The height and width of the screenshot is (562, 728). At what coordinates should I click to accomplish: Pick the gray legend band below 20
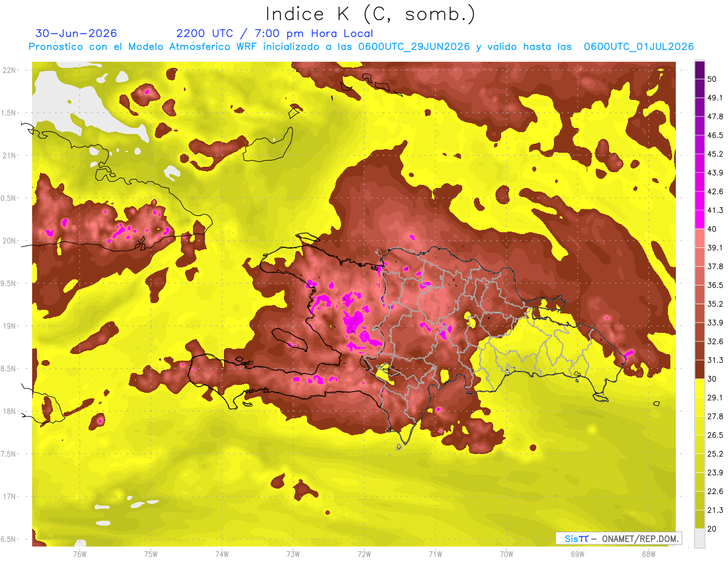point(699,538)
